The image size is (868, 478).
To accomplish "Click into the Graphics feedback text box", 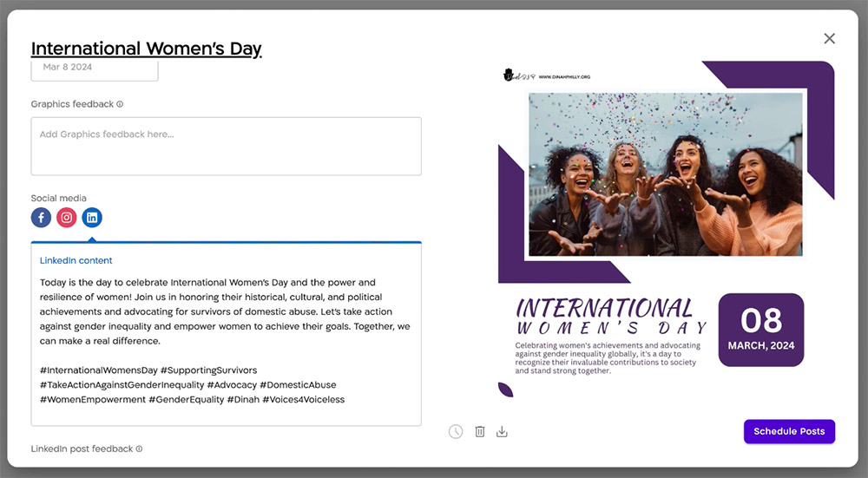I will click(x=226, y=147).
